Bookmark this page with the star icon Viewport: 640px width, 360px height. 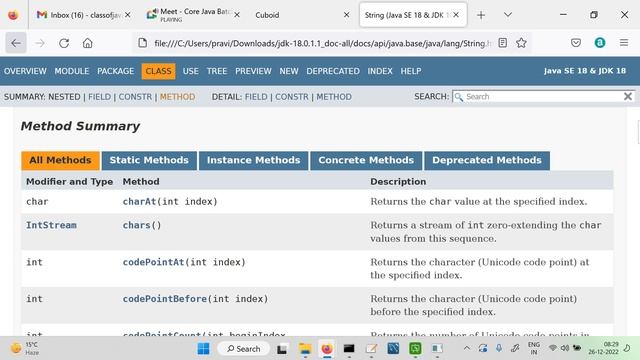(521, 43)
